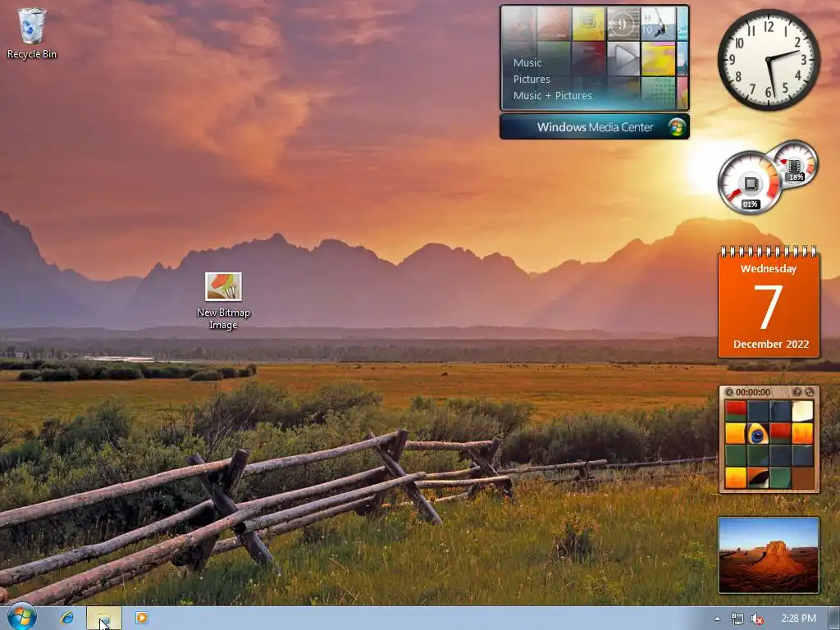Click the CPU usage gauge showing 01%
This screenshot has height=630, width=840.
[x=750, y=184]
